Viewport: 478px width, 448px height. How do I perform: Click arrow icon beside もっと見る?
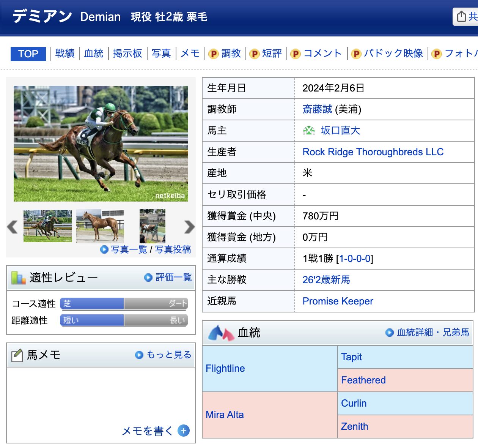139,355
